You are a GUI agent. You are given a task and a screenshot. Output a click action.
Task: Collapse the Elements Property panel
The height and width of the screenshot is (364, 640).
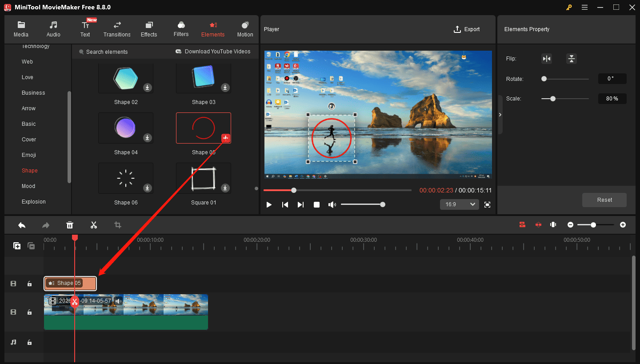[x=500, y=115]
